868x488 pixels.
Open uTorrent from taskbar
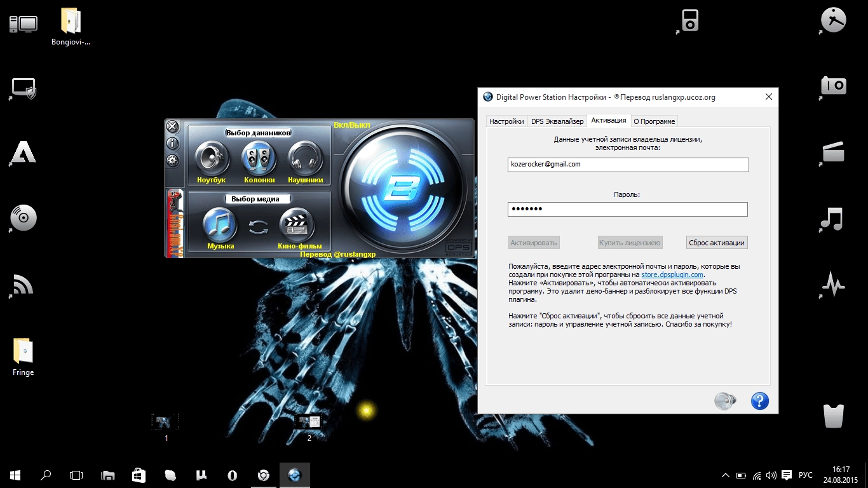tap(201, 475)
